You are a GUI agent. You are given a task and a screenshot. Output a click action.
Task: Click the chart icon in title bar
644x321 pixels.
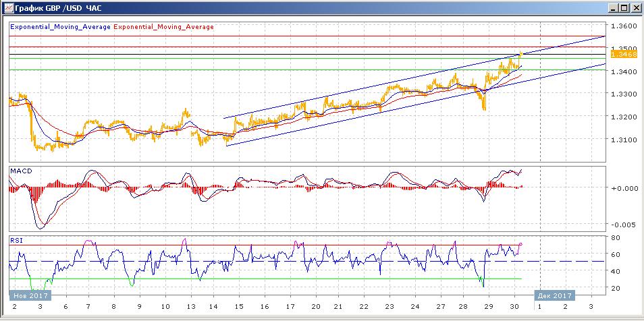pos(8,8)
